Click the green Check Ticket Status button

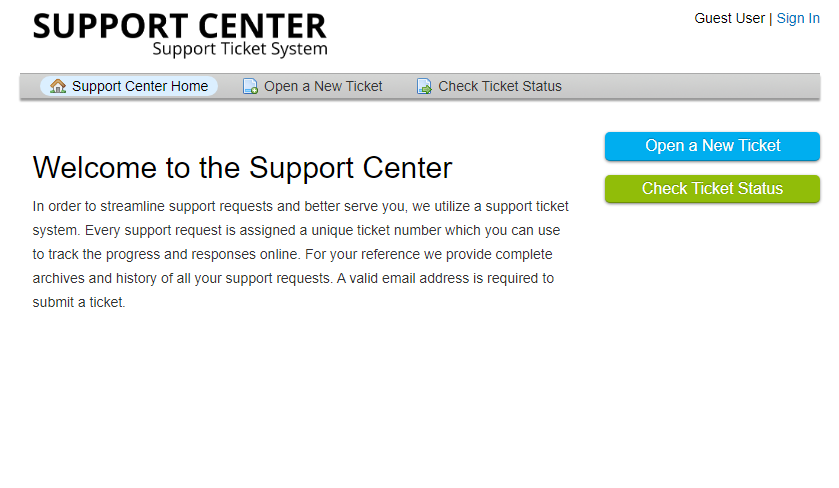tap(712, 189)
